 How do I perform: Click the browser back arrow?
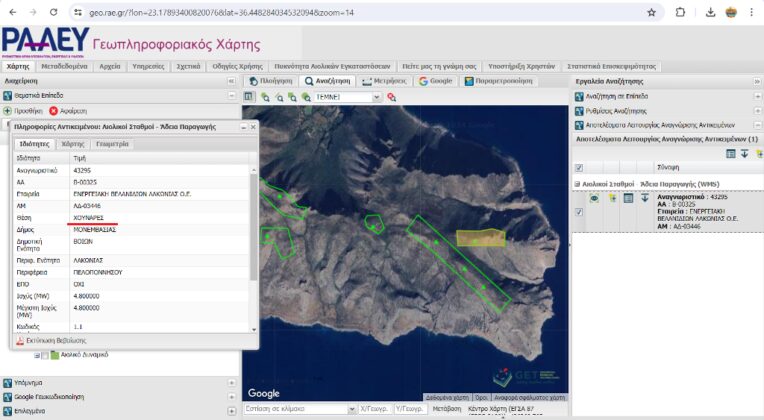[x=13, y=12]
